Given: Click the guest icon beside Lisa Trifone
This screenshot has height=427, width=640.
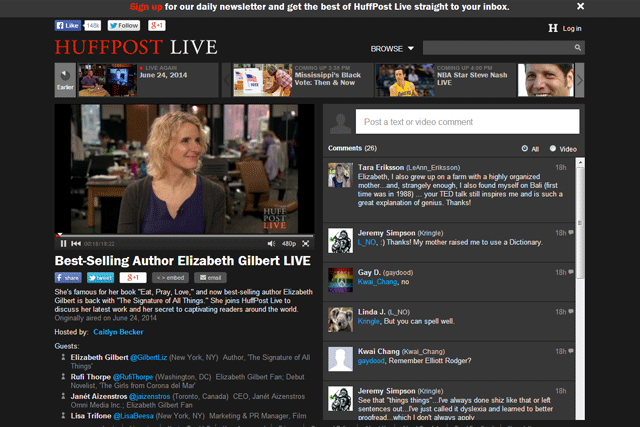Looking at the screenshot, I should point(63,416).
